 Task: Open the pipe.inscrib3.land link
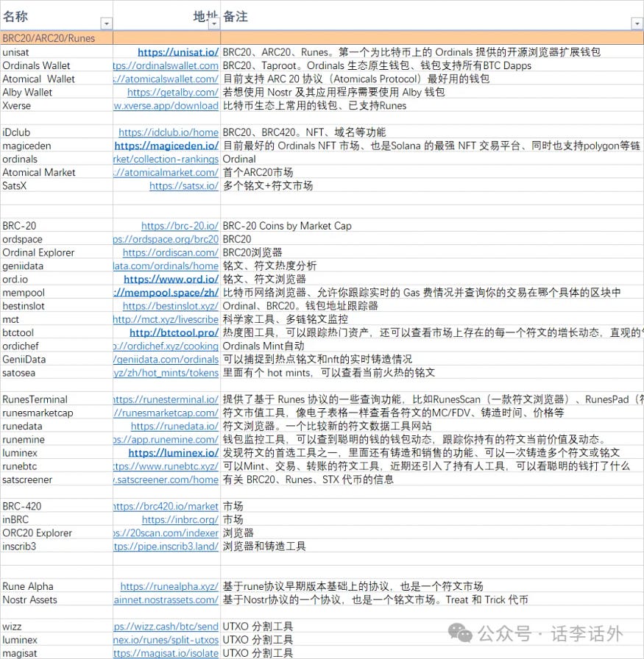tap(166, 546)
